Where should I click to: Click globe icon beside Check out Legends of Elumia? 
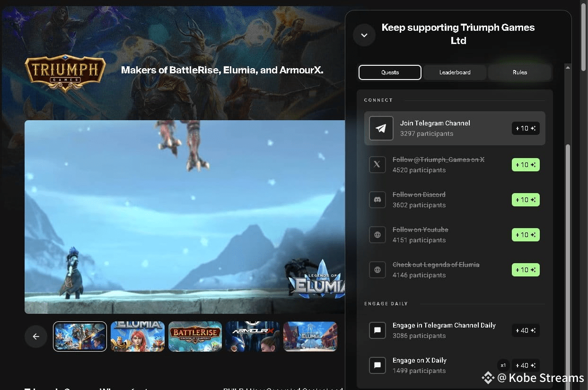click(377, 270)
